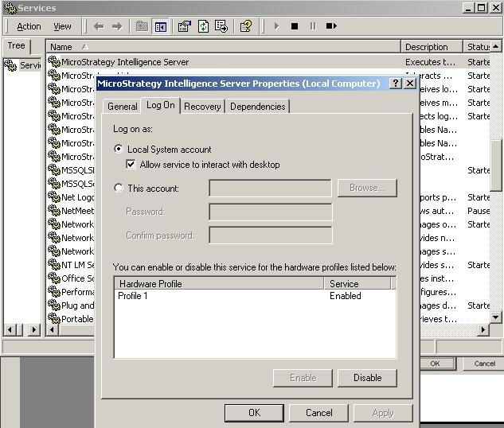This screenshot has width=504, height=428.
Task: Click the This account text field
Action: pos(270,189)
